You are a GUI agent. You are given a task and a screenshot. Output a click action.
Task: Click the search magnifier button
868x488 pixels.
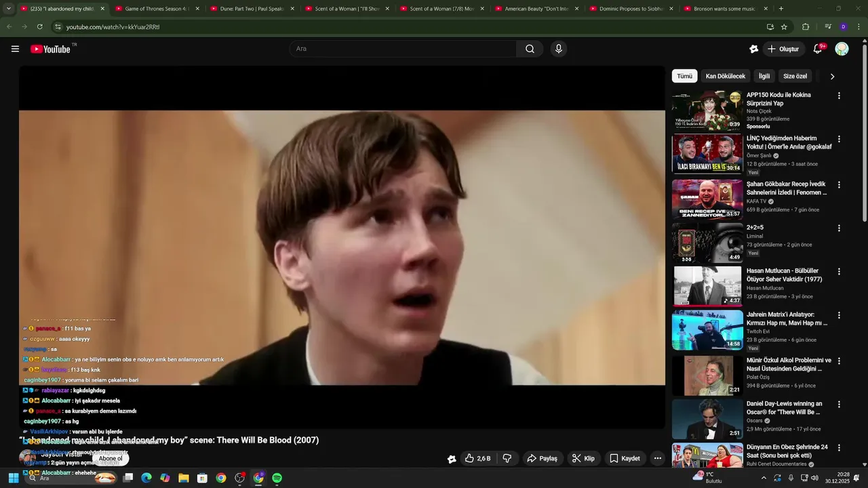[530, 49]
